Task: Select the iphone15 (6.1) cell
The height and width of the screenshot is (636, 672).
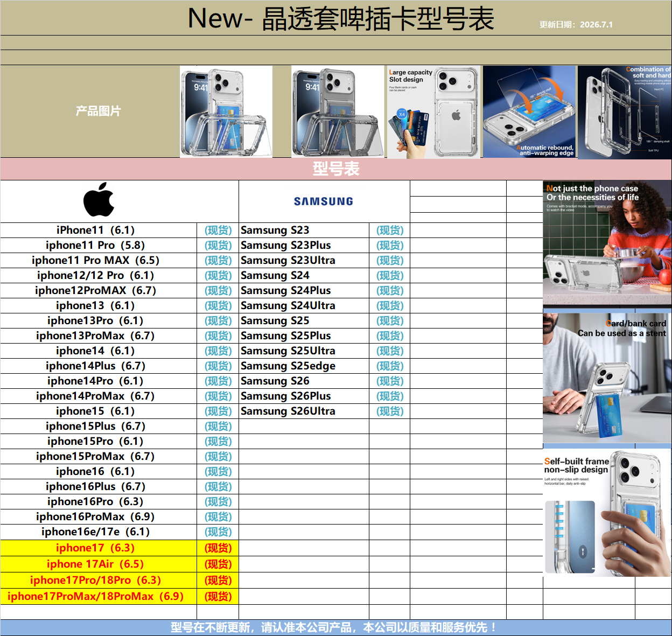Action: coord(99,411)
